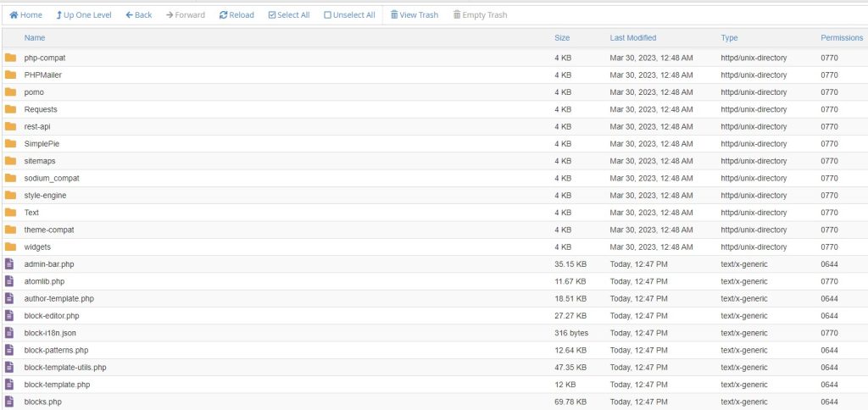
Task: Click the 47.35 KB size value
Action: (x=570, y=368)
